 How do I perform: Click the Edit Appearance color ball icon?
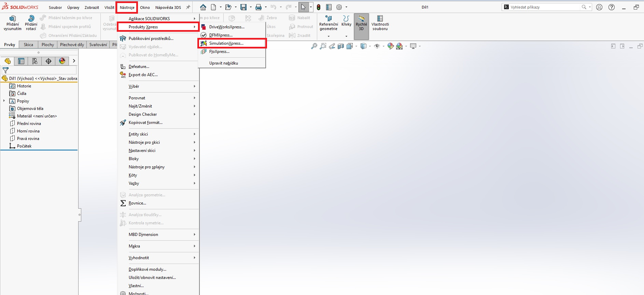[391, 46]
